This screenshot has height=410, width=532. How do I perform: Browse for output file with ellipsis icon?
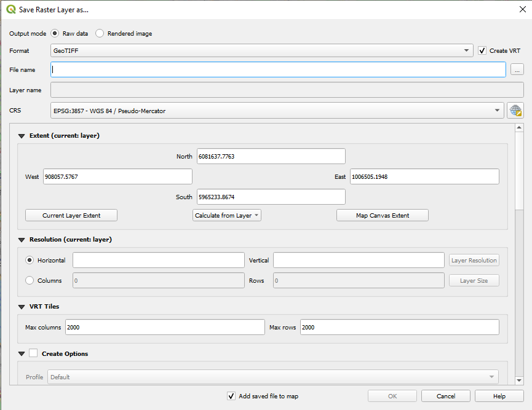coord(517,69)
